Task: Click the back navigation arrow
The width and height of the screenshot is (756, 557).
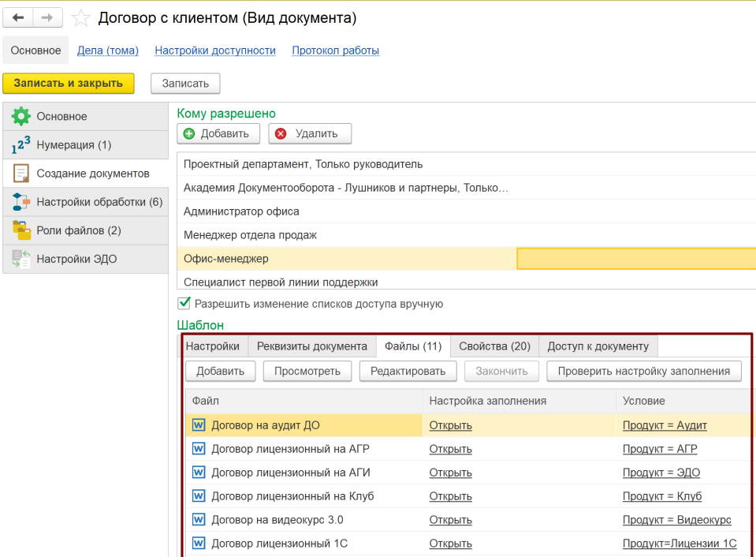Action: (x=19, y=17)
